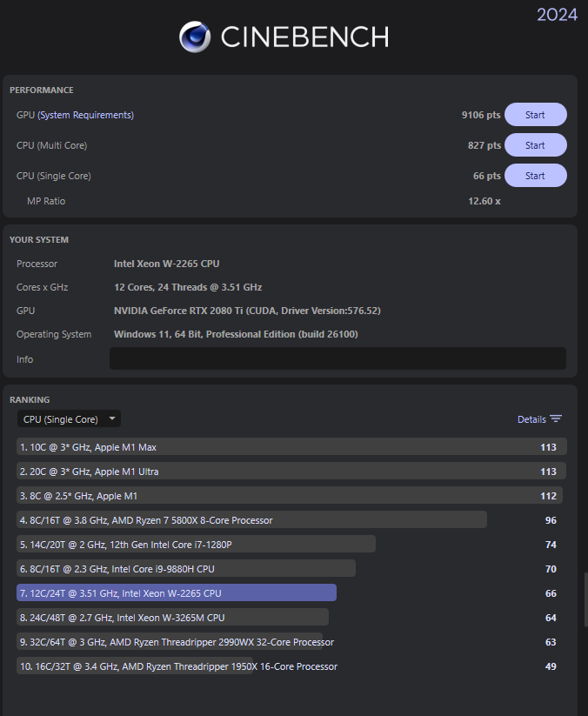Open the CPU (Single Core) ranking dropdown
This screenshot has height=716, width=588.
click(69, 419)
